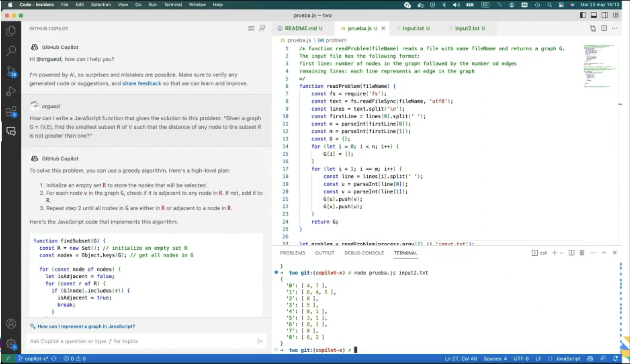Click the terminal scrollbar

(x=621, y=307)
